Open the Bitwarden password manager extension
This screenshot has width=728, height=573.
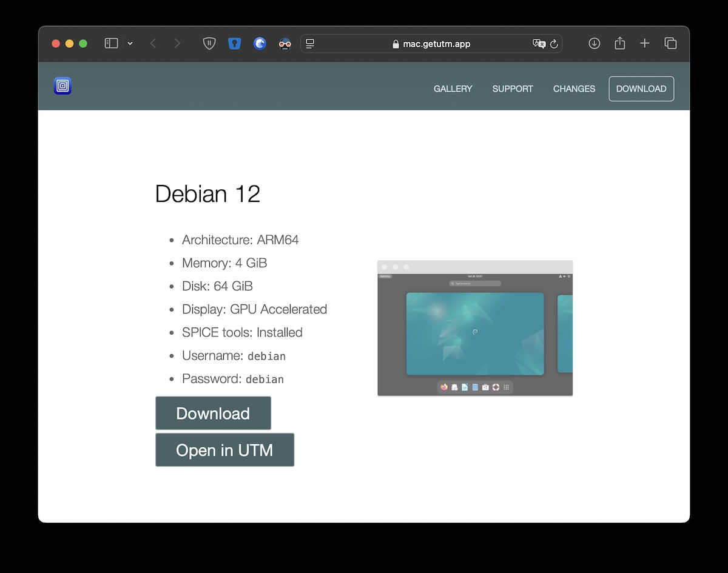pos(235,44)
